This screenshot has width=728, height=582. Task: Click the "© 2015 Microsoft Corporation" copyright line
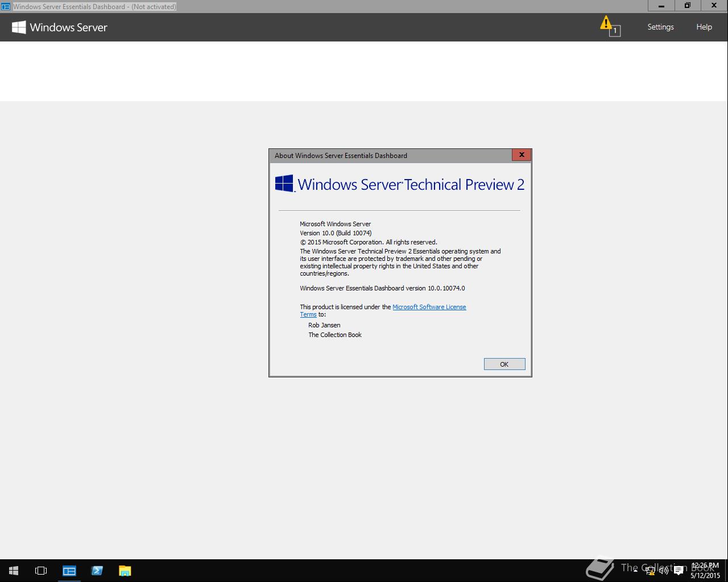(x=369, y=242)
